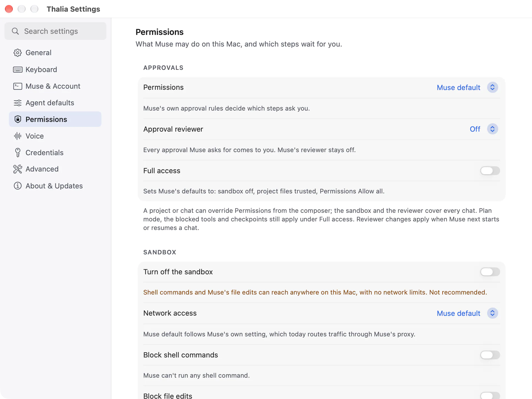Enable Block shell commands switch

pyautogui.click(x=490, y=355)
